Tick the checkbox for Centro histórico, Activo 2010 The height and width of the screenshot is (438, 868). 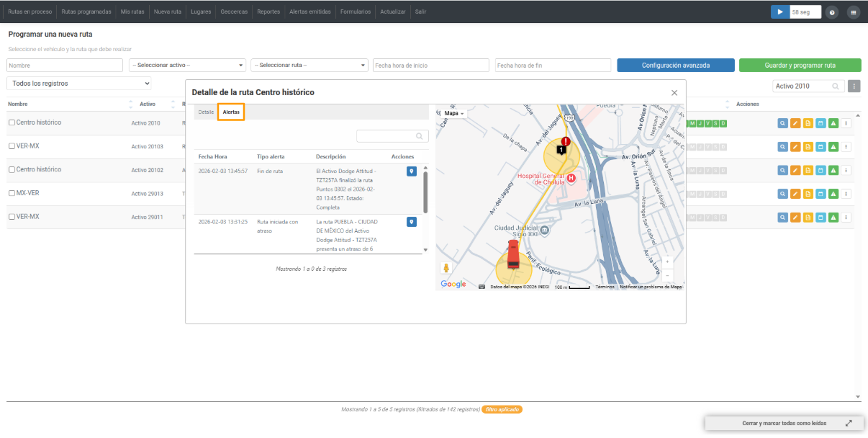pos(12,123)
